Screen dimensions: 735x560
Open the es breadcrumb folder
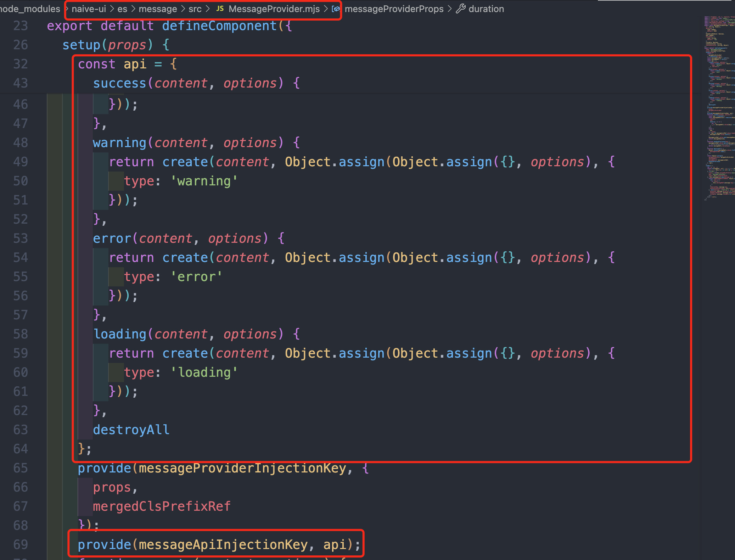[x=122, y=9]
